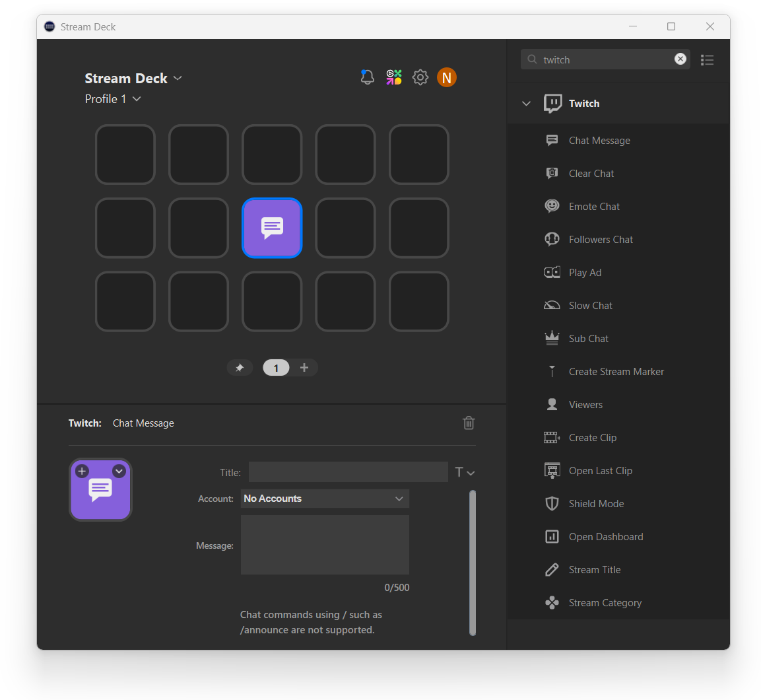Screen dimensions: 761x700
Task: Click the Twitch category header text
Action: [x=584, y=104]
